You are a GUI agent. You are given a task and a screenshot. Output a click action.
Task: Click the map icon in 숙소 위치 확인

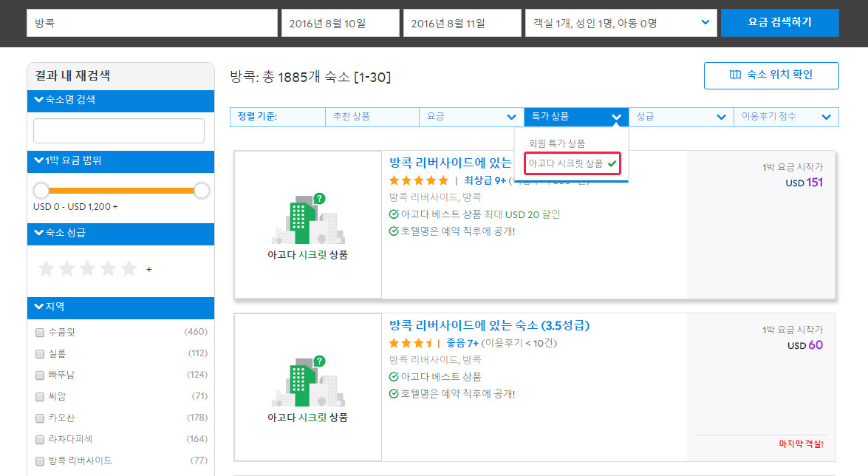click(x=735, y=75)
